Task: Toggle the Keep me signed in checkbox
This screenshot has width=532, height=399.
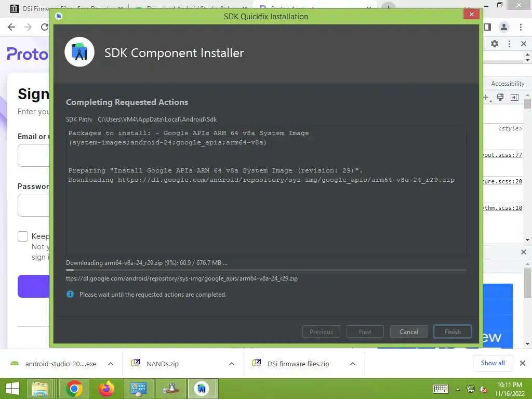Action: (23, 236)
